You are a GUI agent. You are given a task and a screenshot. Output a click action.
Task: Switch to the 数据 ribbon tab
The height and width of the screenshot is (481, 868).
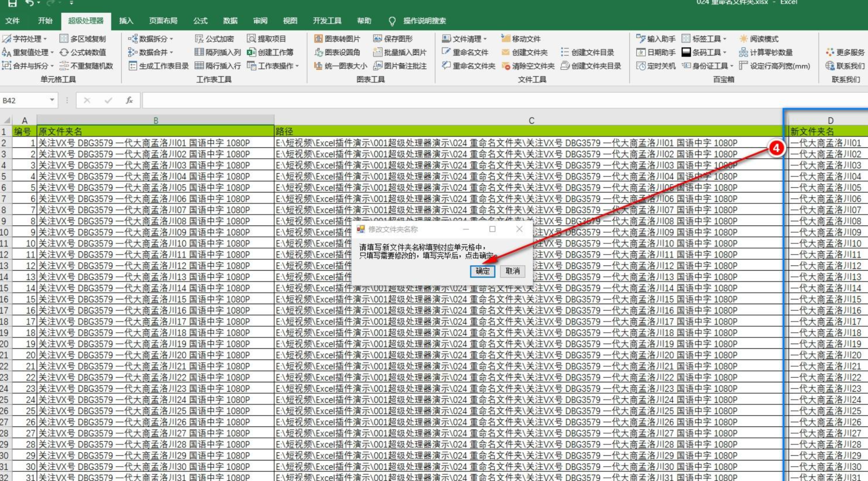pos(230,21)
